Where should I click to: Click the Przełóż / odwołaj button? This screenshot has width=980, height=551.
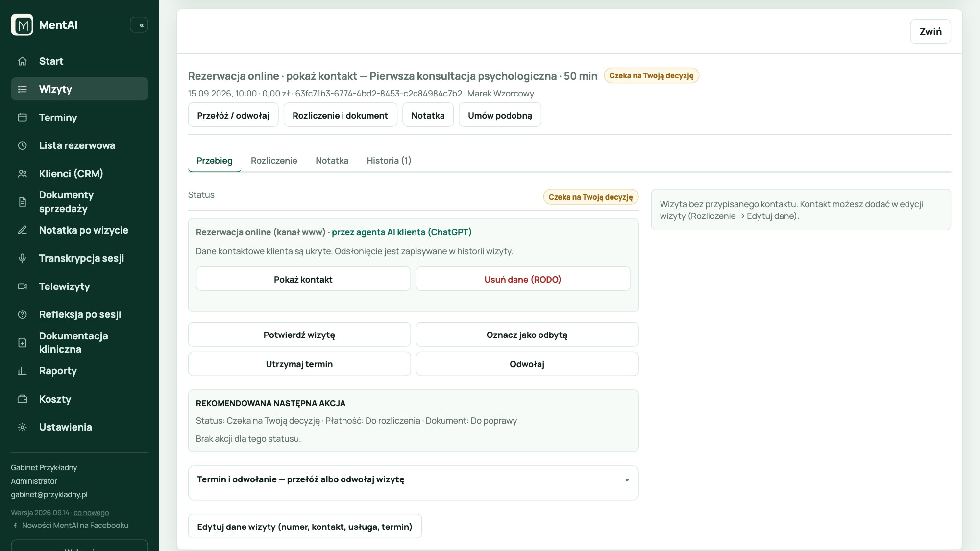[233, 115]
